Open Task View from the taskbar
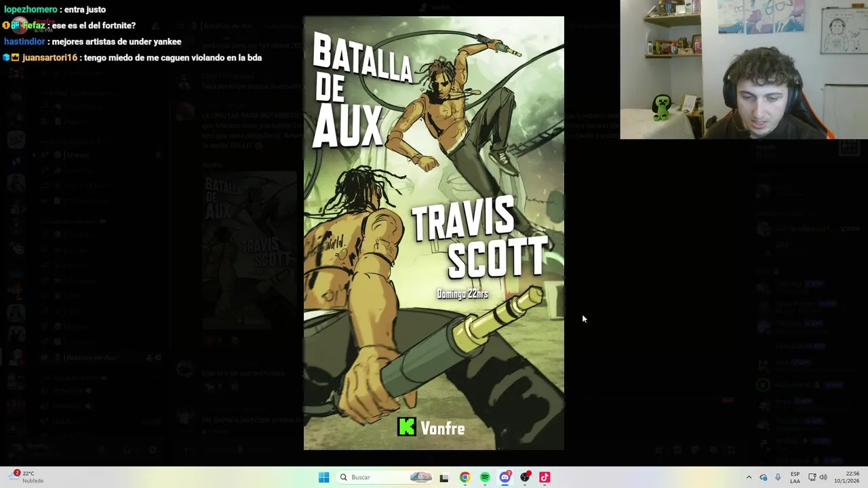The image size is (868, 488). (444, 477)
